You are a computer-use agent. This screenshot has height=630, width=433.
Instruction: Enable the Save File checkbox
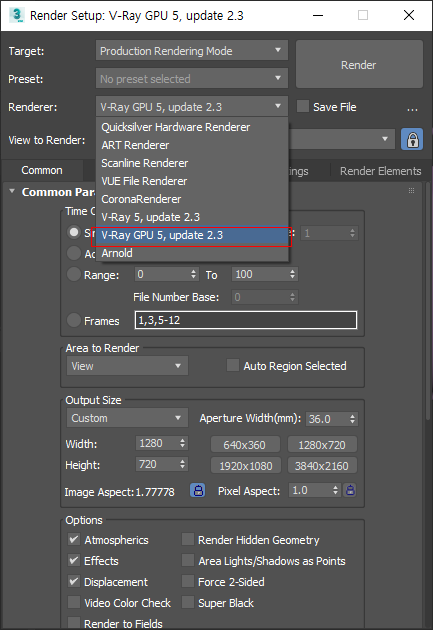[302, 106]
